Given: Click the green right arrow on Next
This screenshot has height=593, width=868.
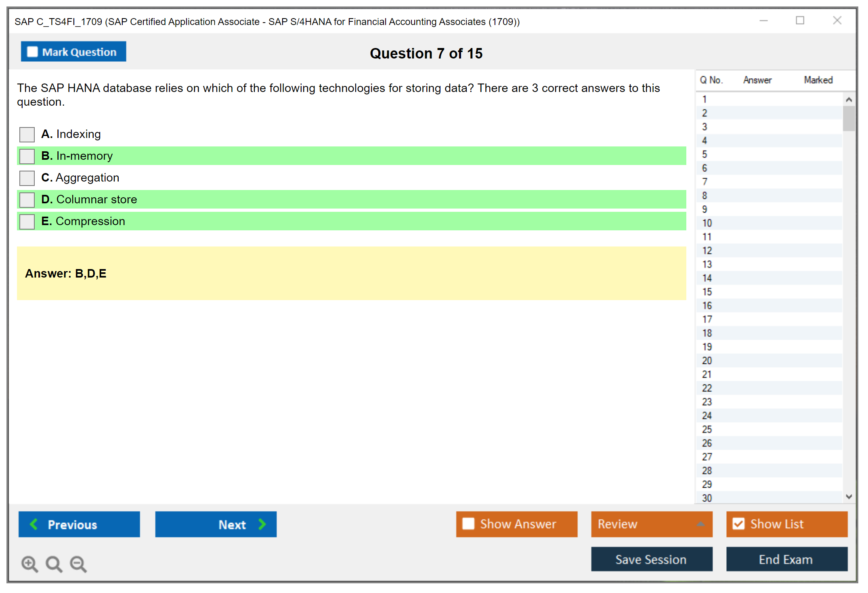Looking at the screenshot, I should coord(262,524).
